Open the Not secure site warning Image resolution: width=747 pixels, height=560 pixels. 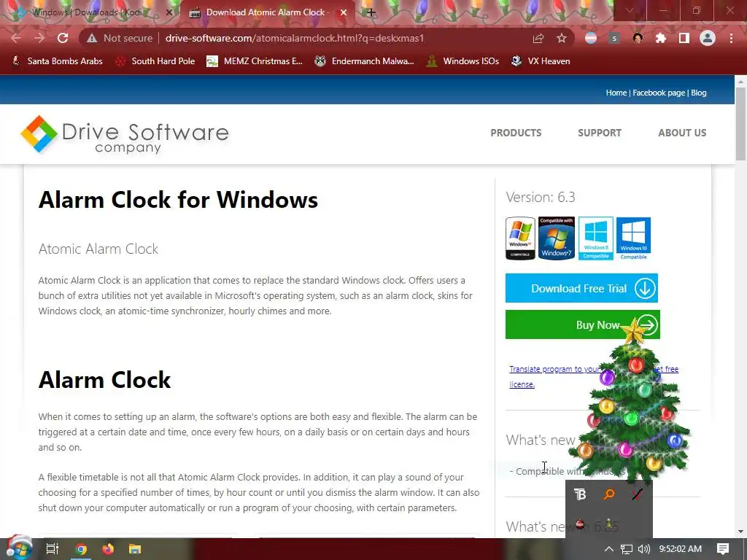coord(119,38)
